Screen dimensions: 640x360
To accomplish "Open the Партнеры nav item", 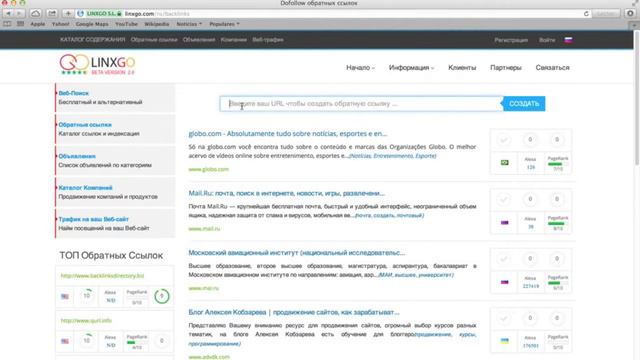I will pyautogui.click(x=506, y=68).
